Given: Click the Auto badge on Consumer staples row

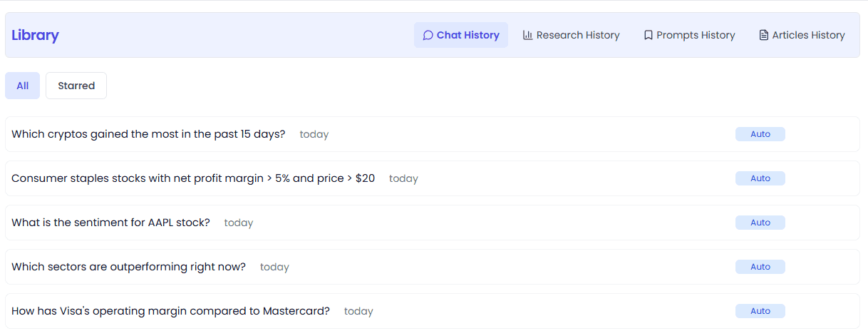Looking at the screenshot, I should click(x=760, y=178).
